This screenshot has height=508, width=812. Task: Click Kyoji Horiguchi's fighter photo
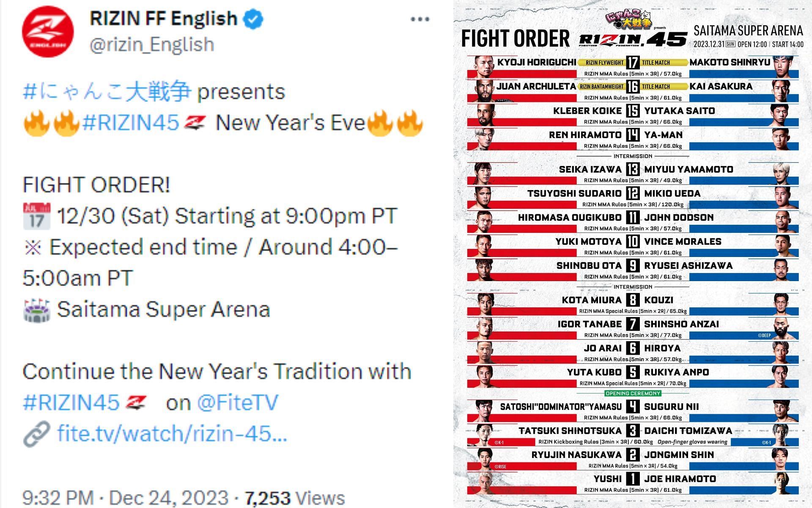tap(484, 66)
